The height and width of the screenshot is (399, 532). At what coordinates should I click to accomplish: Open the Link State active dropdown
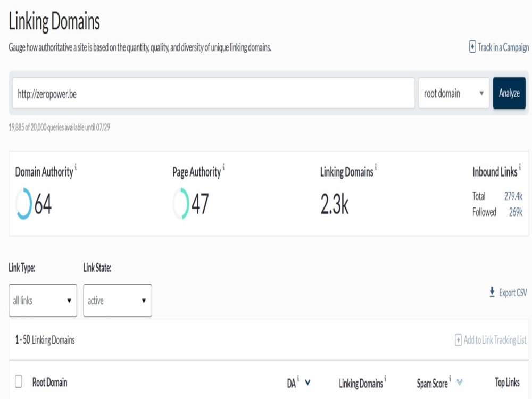coord(118,300)
